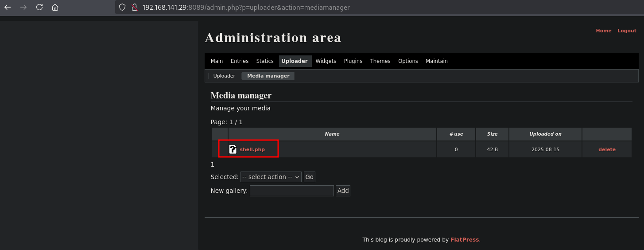Click the browser back arrow
This screenshot has width=644, height=250.
(8, 8)
